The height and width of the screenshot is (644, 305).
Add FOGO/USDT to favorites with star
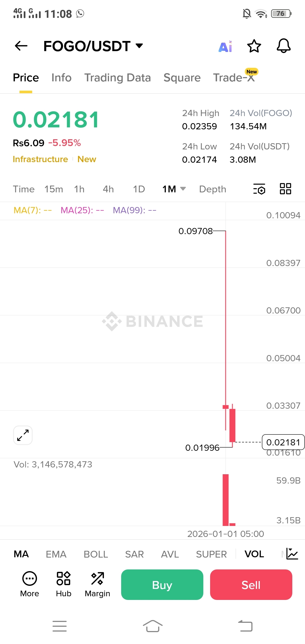(254, 46)
